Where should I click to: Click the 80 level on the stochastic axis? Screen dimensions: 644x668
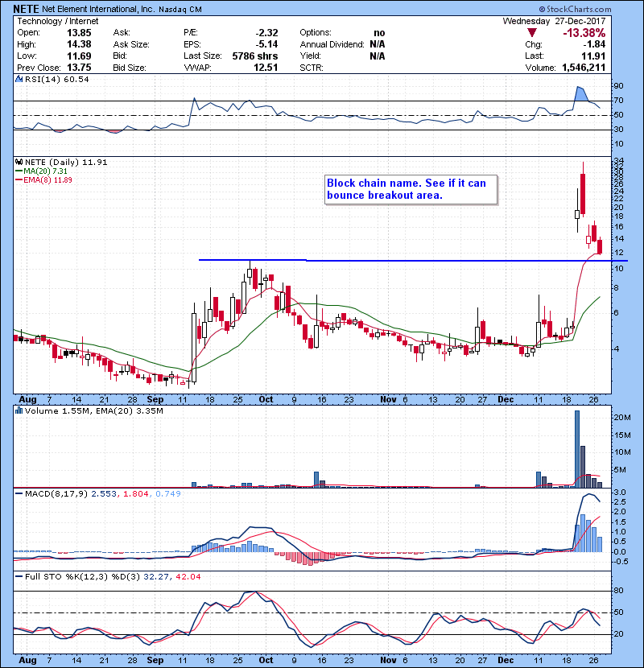618,591
